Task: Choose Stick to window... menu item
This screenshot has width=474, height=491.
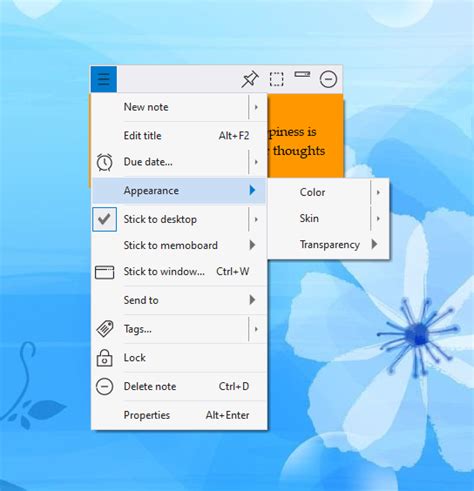Action: pyautogui.click(x=179, y=272)
